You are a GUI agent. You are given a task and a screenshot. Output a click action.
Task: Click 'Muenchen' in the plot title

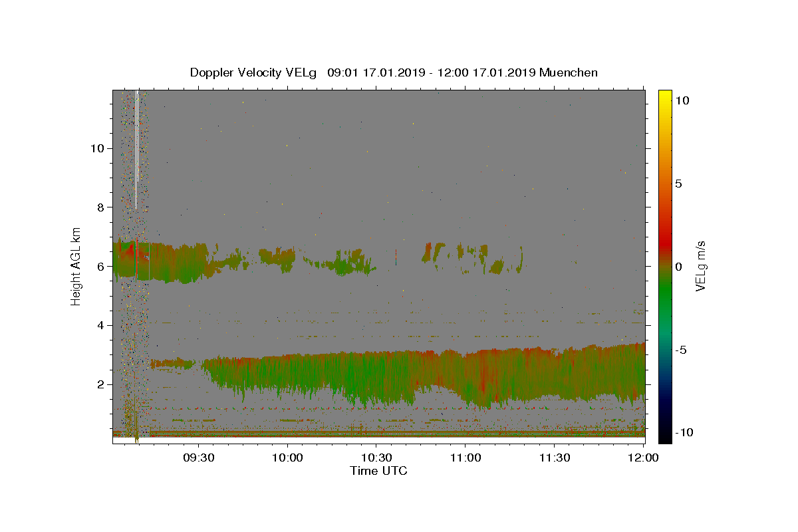(569, 72)
